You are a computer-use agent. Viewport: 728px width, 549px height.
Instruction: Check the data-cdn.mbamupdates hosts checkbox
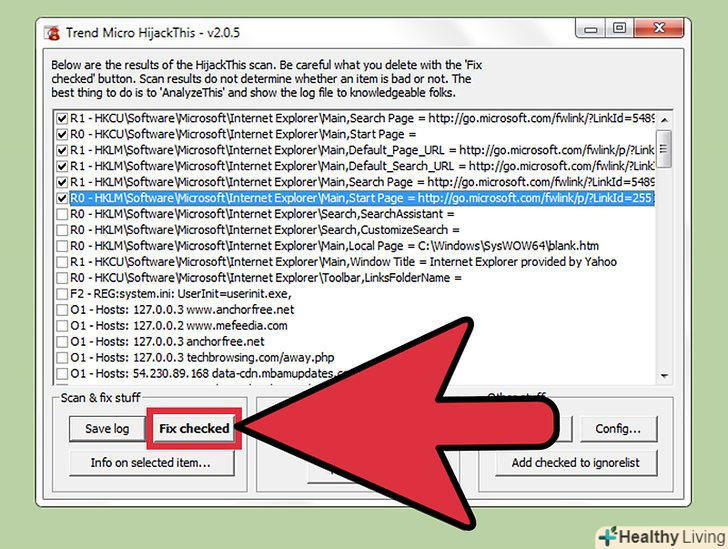click(x=62, y=373)
